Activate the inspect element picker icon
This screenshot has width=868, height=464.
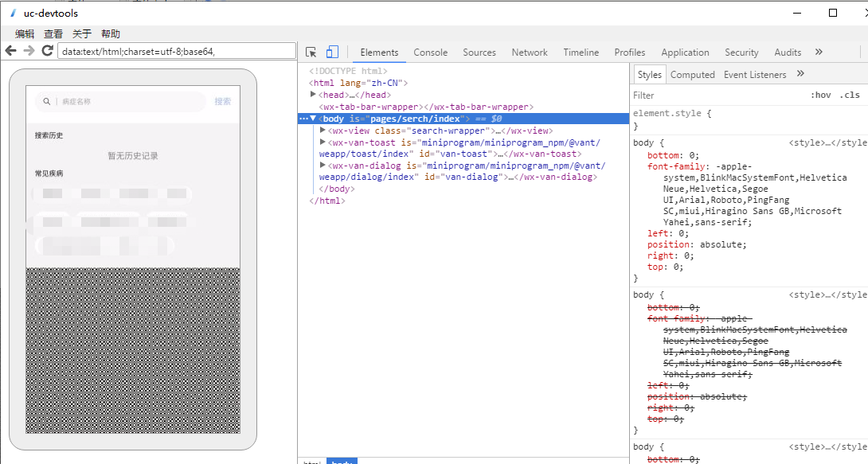[311, 53]
